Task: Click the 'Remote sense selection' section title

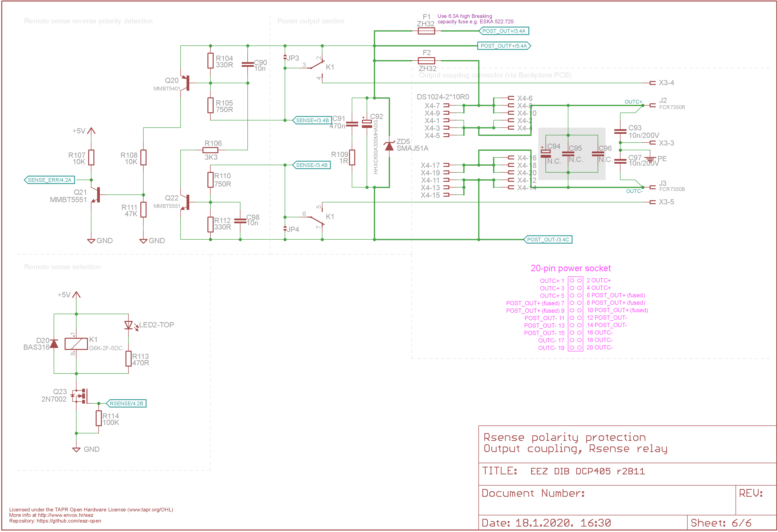Action: coord(62,267)
